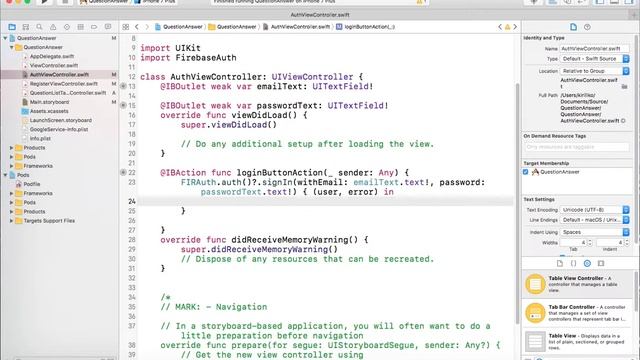640x360 pixels.
Task: Open GoogleService-Info.plist file
Action: click(59, 129)
